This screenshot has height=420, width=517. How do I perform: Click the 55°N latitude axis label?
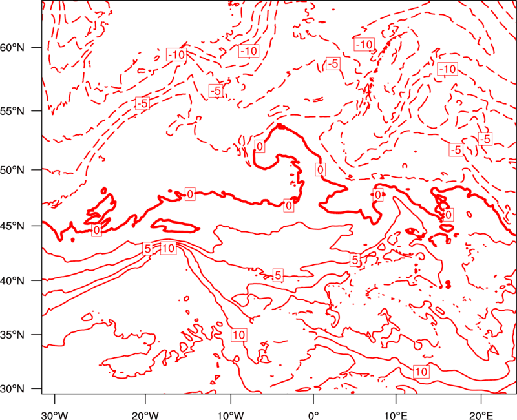(12, 111)
